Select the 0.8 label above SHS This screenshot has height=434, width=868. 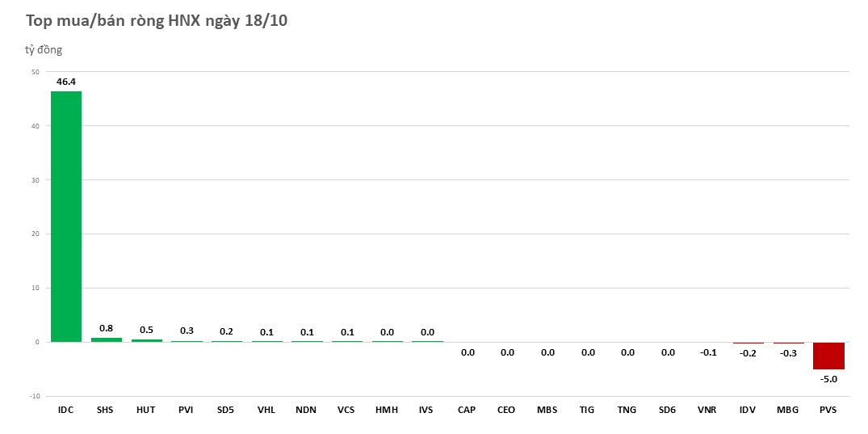pos(106,328)
